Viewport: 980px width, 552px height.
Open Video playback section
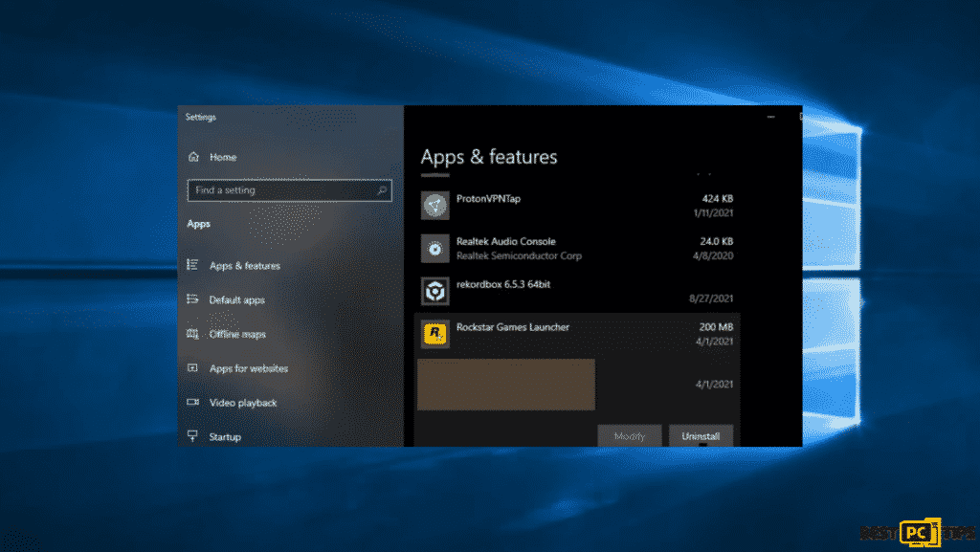click(243, 404)
